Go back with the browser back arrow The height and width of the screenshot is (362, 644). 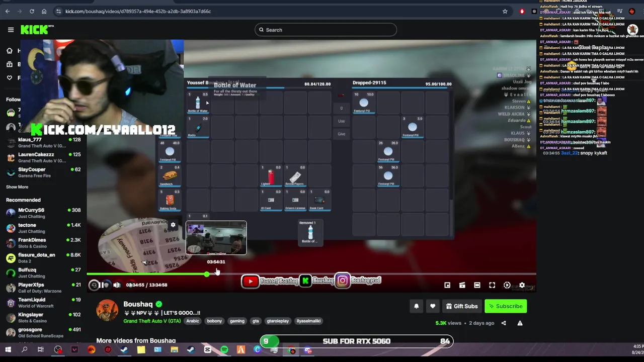click(x=7, y=11)
